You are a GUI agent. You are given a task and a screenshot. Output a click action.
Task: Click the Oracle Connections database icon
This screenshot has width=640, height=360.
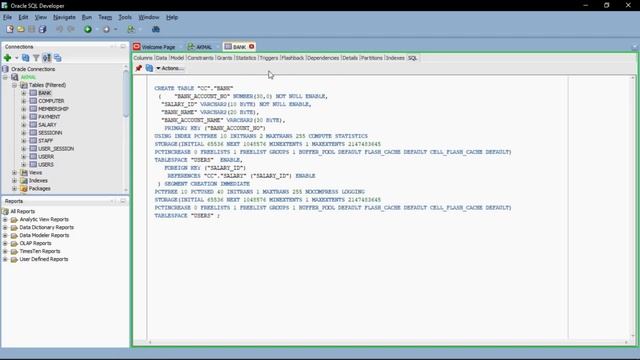point(5,69)
